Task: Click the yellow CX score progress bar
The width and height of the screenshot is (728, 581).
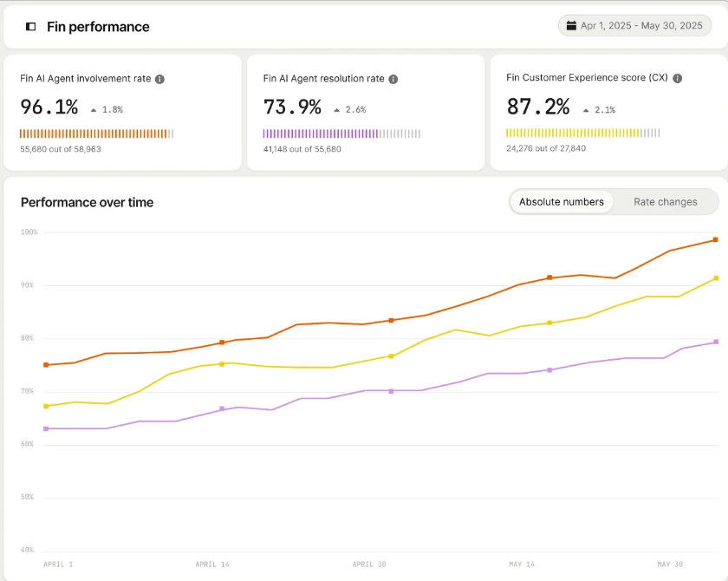Action: [582, 133]
